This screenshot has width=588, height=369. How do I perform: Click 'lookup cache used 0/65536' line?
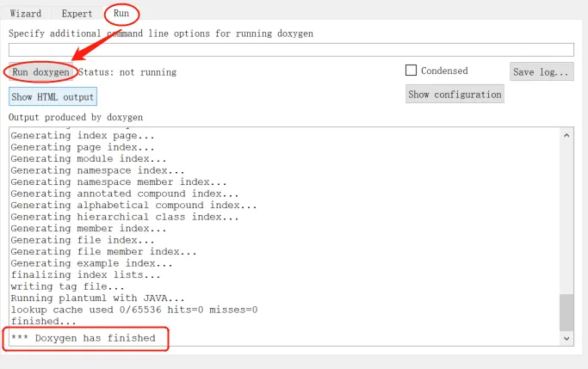point(134,310)
